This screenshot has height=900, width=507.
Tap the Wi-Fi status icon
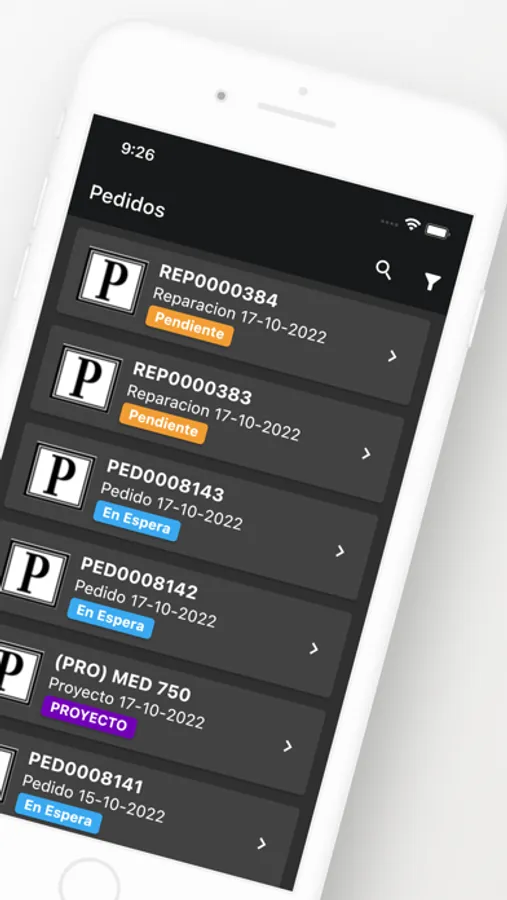(x=412, y=224)
